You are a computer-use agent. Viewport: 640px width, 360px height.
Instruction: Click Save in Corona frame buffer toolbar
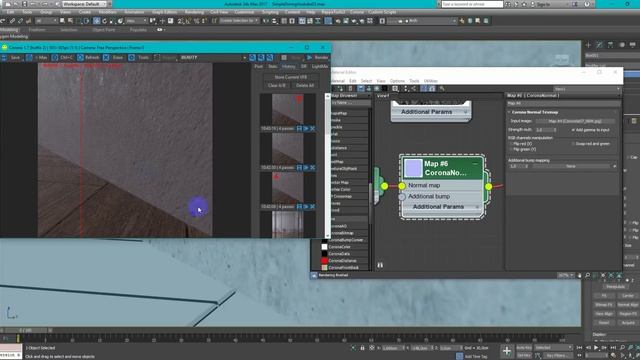click(11, 58)
